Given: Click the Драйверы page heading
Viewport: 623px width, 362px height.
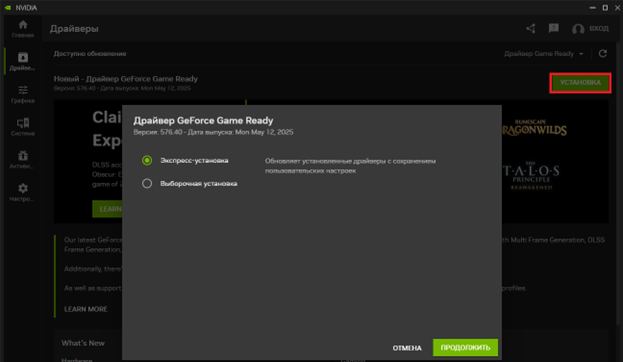Looking at the screenshot, I should pyautogui.click(x=74, y=29).
